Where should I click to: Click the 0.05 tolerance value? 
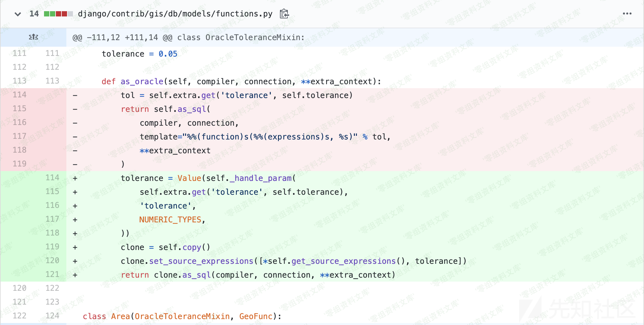(x=168, y=54)
